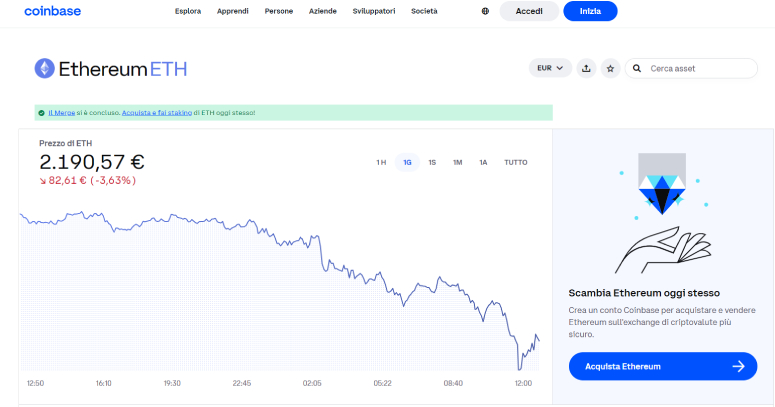Select the 1S chart range

pyautogui.click(x=432, y=162)
